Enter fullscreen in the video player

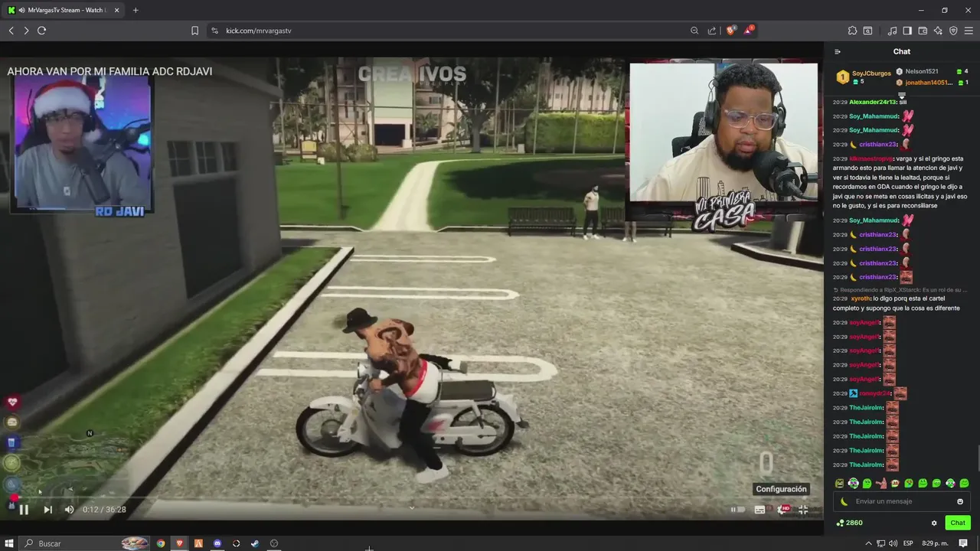click(x=803, y=510)
